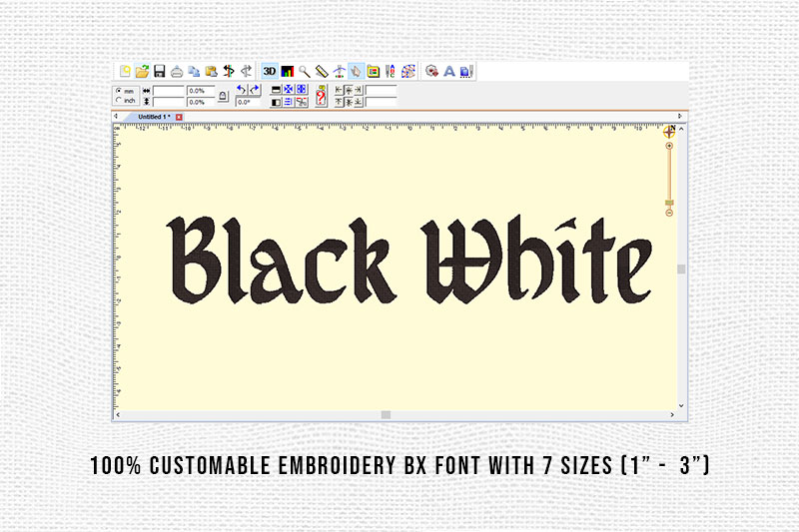Select the magnifying glass zoom tool
This screenshot has width=799, height=532.
(305, 71)
